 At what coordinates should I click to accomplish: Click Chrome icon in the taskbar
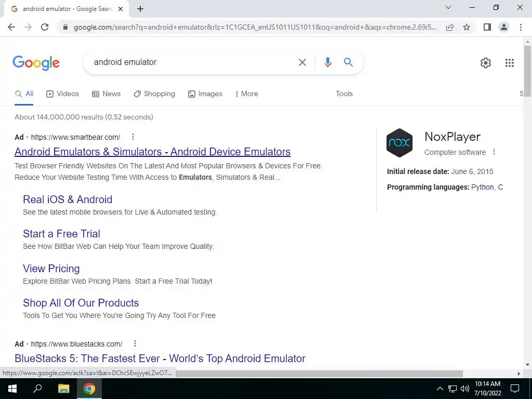click(x=89, y=389)
